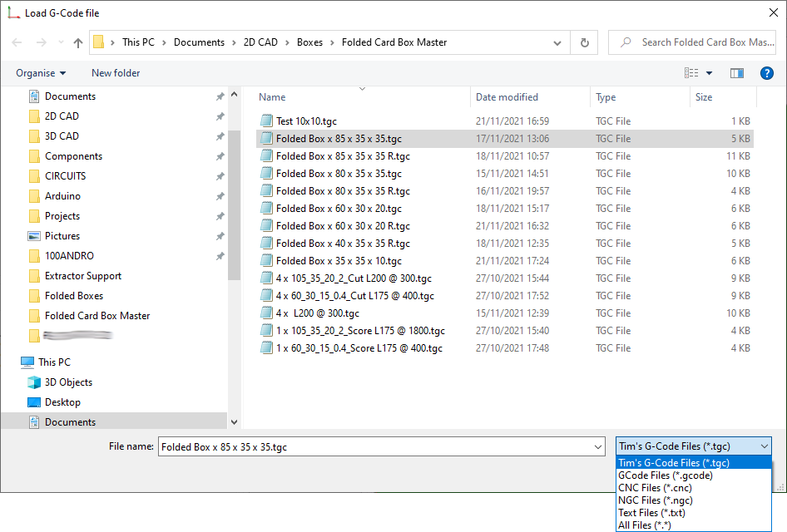The image size is (787, 532).
Task: Open the Components sidebar folder
Action: click(73, 156)
